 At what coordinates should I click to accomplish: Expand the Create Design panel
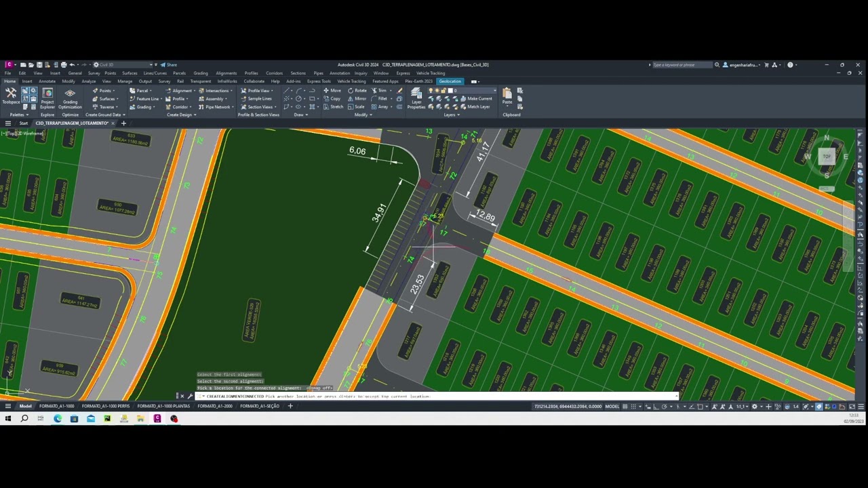181,115
